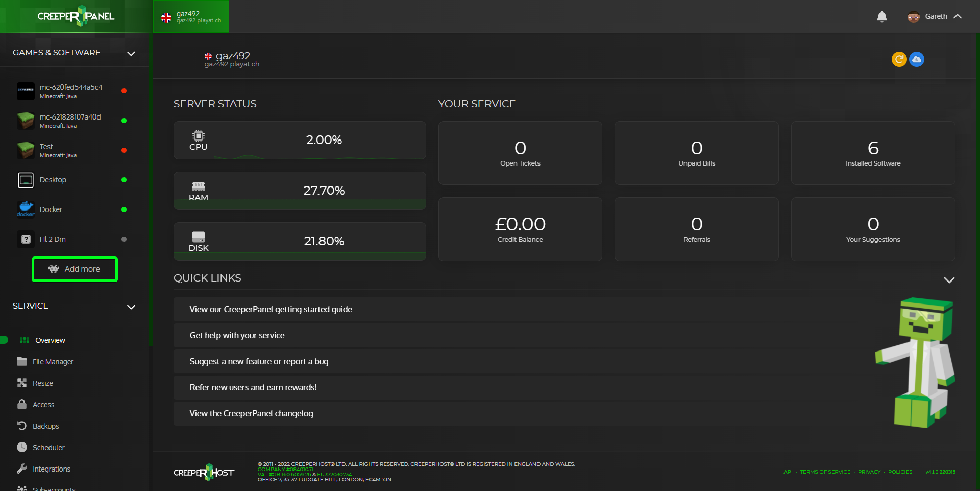
Task: Select the mc-620fed544a5c4 server icon
Action: (26, 91)
